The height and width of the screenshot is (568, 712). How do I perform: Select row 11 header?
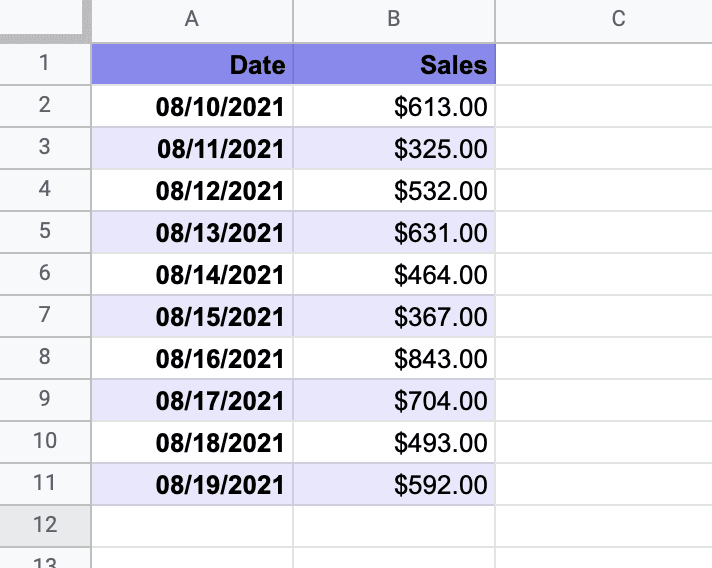tap(45, 484)
